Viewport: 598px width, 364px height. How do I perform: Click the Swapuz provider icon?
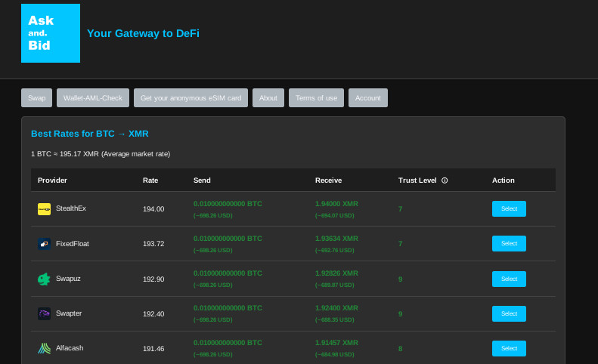(x=44, y=279)
